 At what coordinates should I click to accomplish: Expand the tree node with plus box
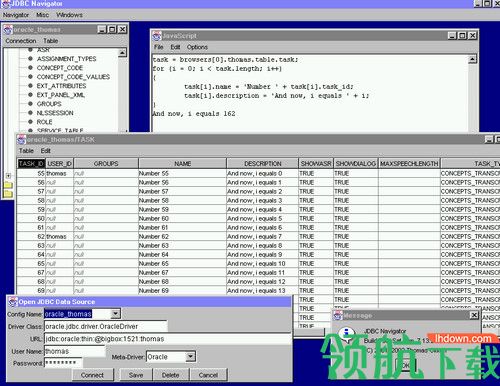pos(8,176)
